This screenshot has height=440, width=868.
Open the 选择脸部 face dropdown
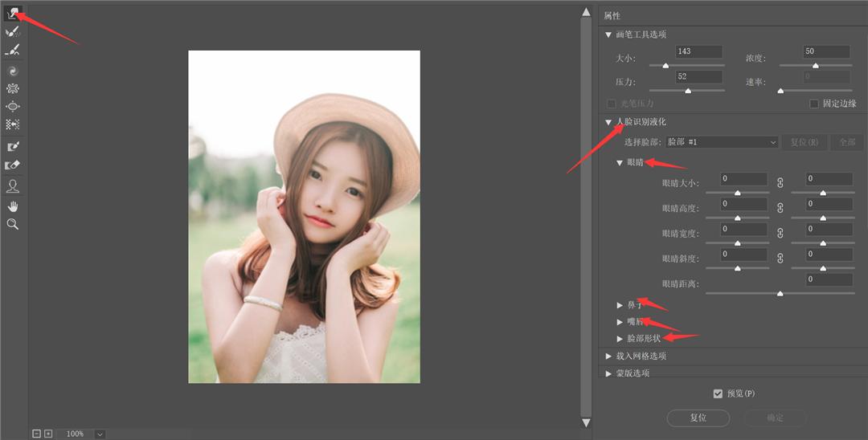pos(722,142)
